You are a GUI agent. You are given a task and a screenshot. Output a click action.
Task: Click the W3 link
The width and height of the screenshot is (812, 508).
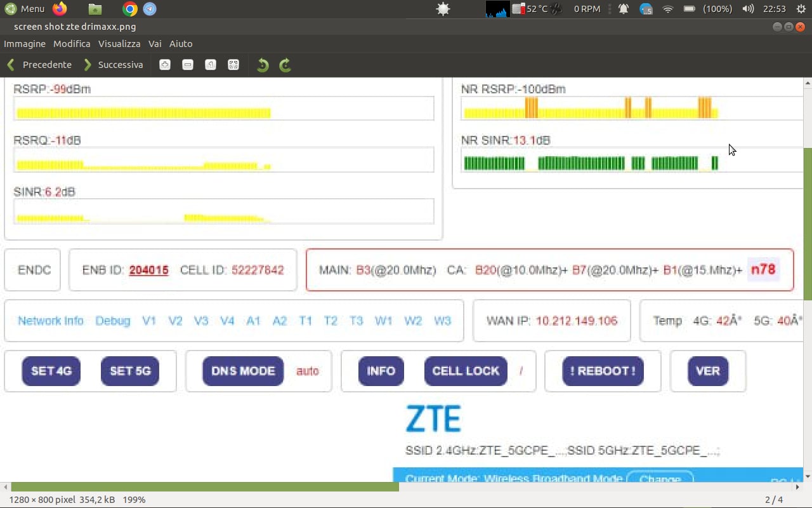(443, 321)
